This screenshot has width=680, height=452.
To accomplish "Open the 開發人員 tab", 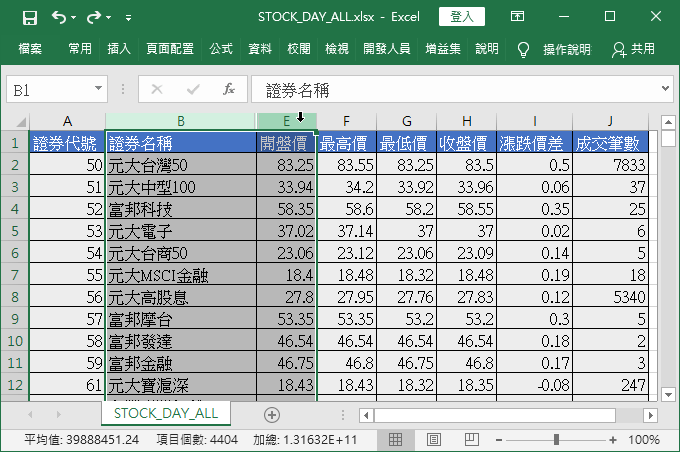I will (387, 49).
